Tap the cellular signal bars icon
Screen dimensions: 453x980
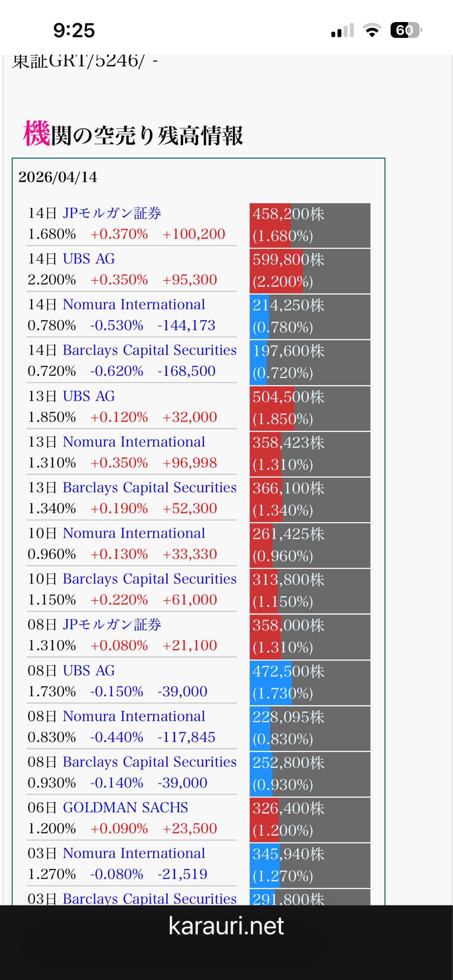(x=342, y=30)
